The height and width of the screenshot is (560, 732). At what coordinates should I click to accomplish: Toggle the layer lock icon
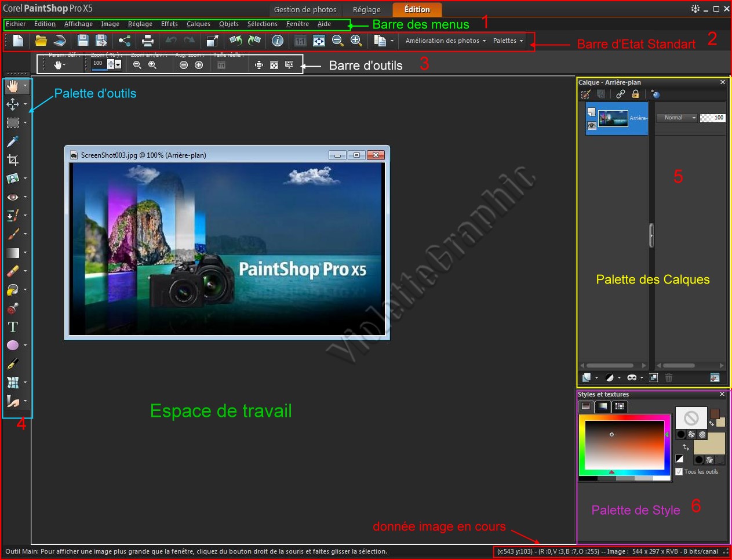636,94
